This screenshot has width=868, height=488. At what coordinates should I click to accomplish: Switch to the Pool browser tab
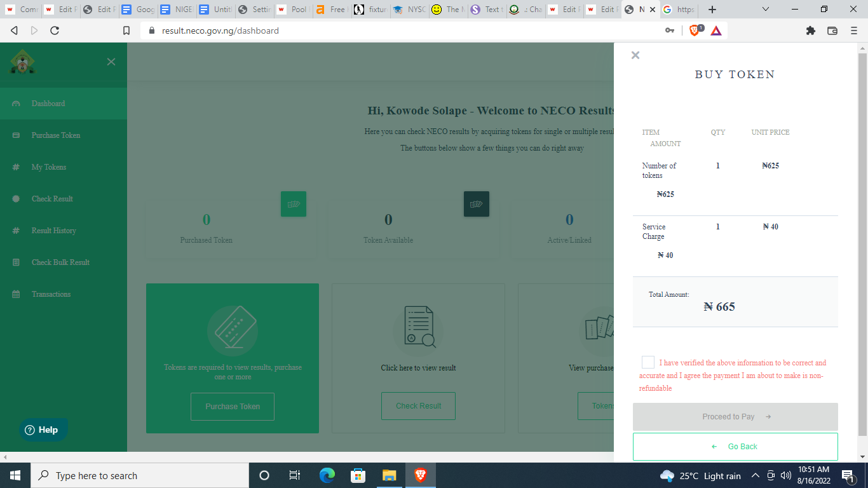(x=292, y=10)
